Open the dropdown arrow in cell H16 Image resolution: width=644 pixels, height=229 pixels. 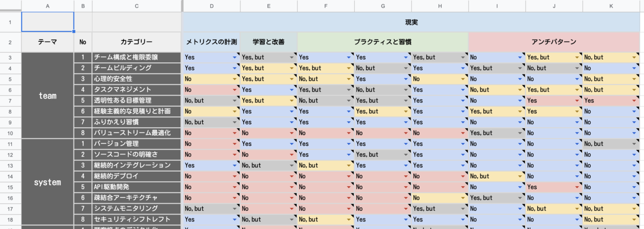pyautogui.click(x=463, y=197)
